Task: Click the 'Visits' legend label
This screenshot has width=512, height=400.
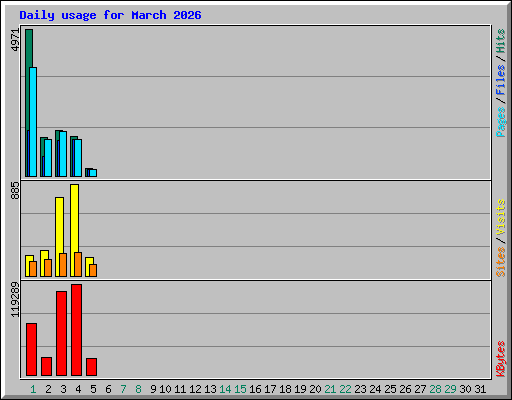Action: pos(501,217)
